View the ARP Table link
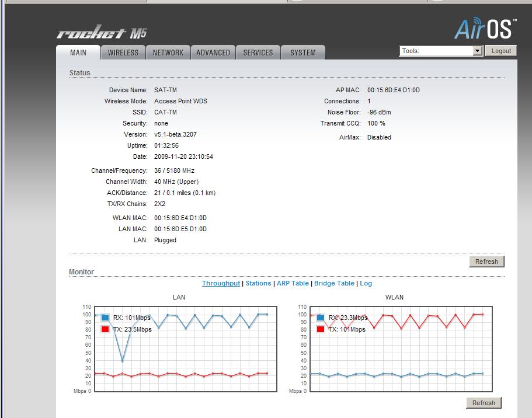Image resolution: width=532 pixels, height=418 pixels. point(293,283)
